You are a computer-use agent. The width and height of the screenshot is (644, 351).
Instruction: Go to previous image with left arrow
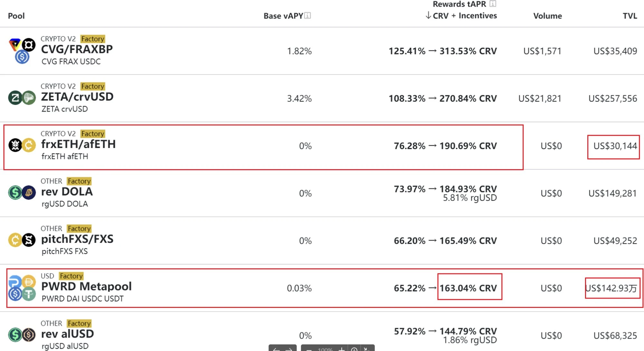276,349
